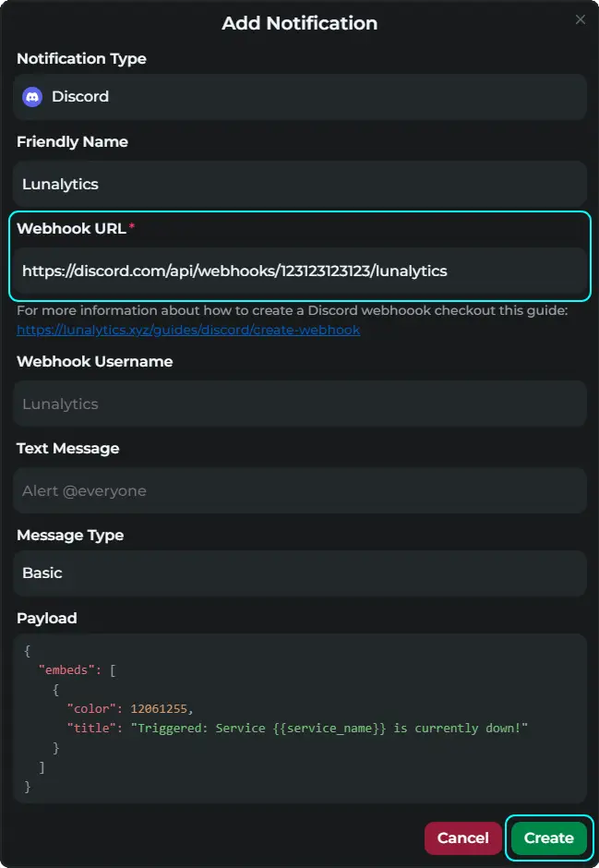
Task: Click the Text Message field with Alert placeholder
Action: click(x=299, y=489)
